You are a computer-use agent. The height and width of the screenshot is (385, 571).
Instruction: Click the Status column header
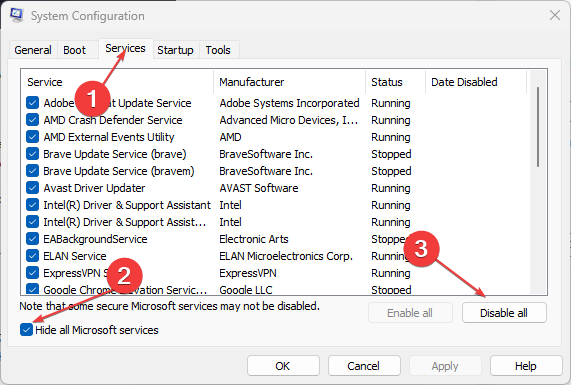(x=395, y=82)
